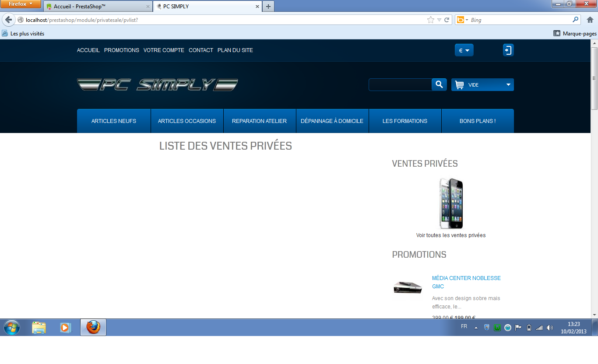Click the PC SIMPLY logo
Viewport: 598px width, 364px height.
(158, 84)
